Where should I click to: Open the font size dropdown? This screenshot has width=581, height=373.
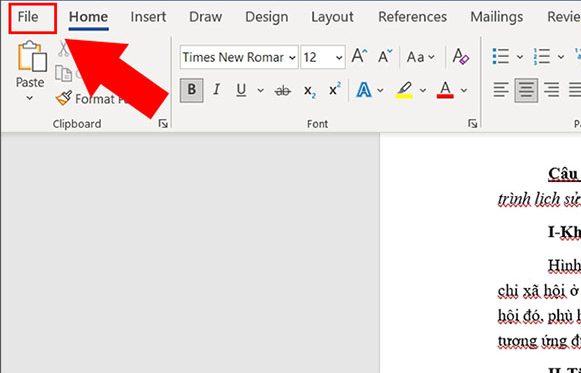click(339, 57)
